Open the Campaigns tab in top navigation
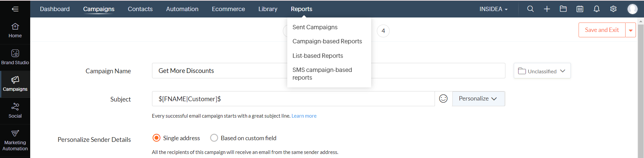Screen dimensions: 644x158 tap(99, 9)
